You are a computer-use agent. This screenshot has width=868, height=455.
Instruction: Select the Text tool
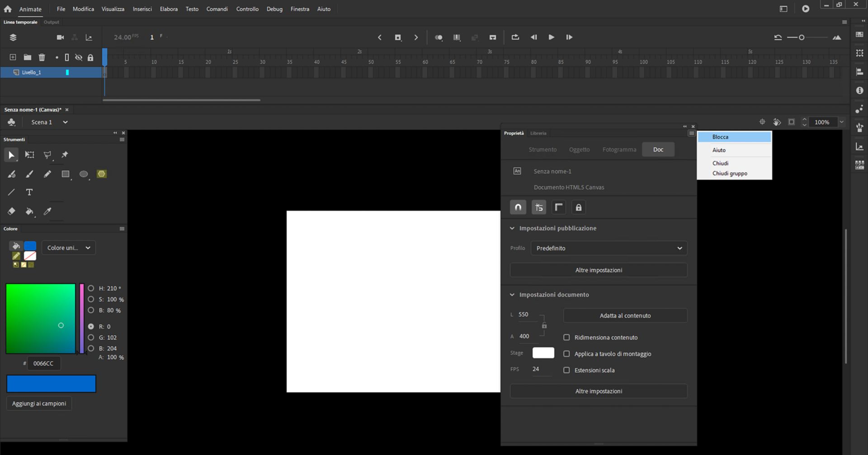pos(29,192)
